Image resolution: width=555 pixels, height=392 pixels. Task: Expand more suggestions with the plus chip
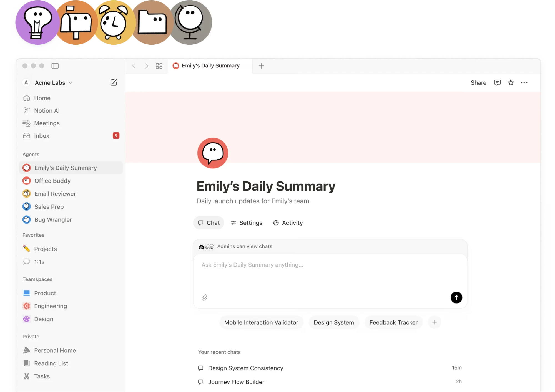pyautogui.click(x=434, y=322)
